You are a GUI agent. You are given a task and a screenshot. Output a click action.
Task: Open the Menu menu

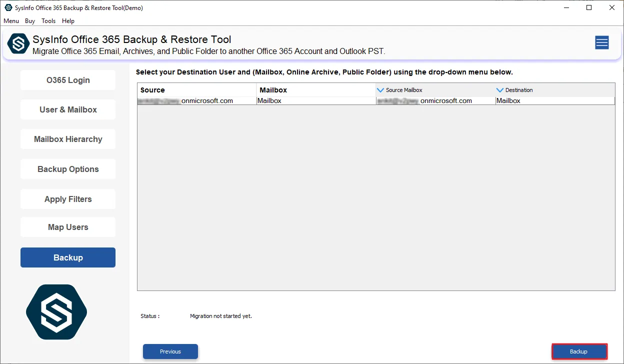click(x=11, y=21)
